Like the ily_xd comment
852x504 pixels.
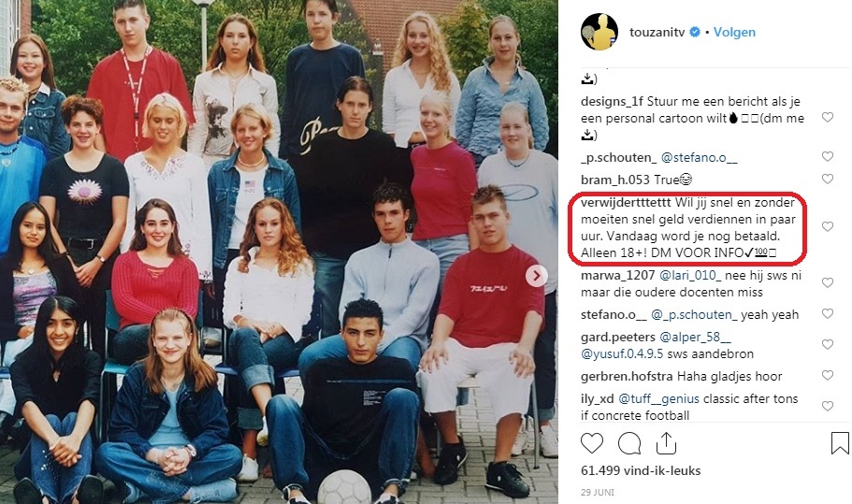(x=827, y=406)
